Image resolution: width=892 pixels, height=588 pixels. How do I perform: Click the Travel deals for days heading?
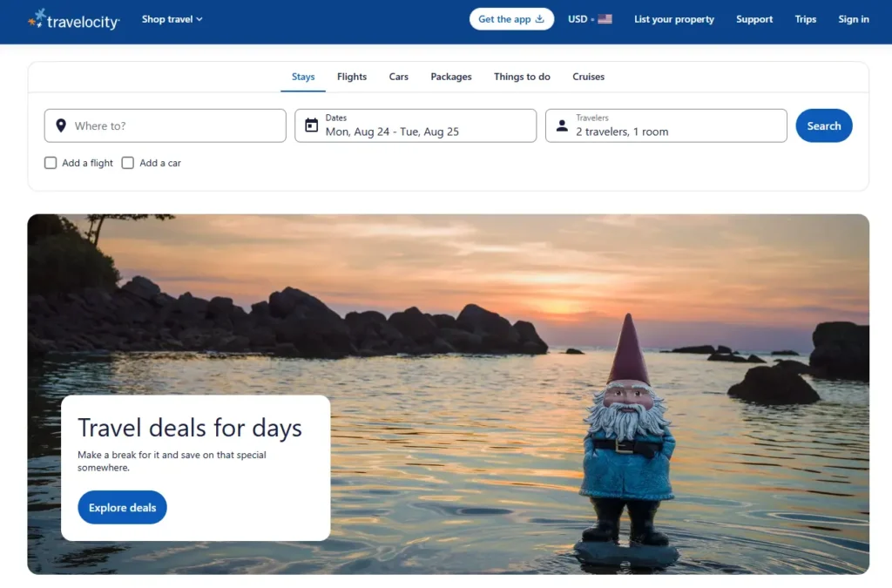tap(189, 428)
